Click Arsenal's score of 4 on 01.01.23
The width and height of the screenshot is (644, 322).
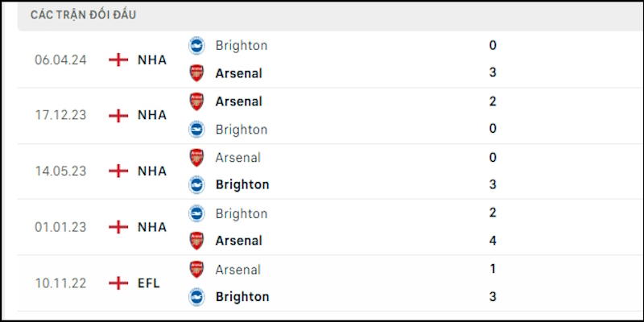pos(493,241)
